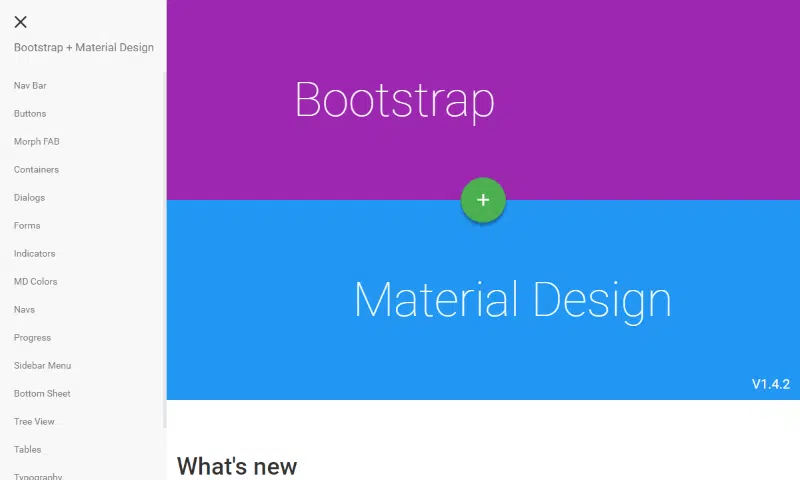
Task: Open the Bottom Sheet page
Action: [x=42, y=394]
